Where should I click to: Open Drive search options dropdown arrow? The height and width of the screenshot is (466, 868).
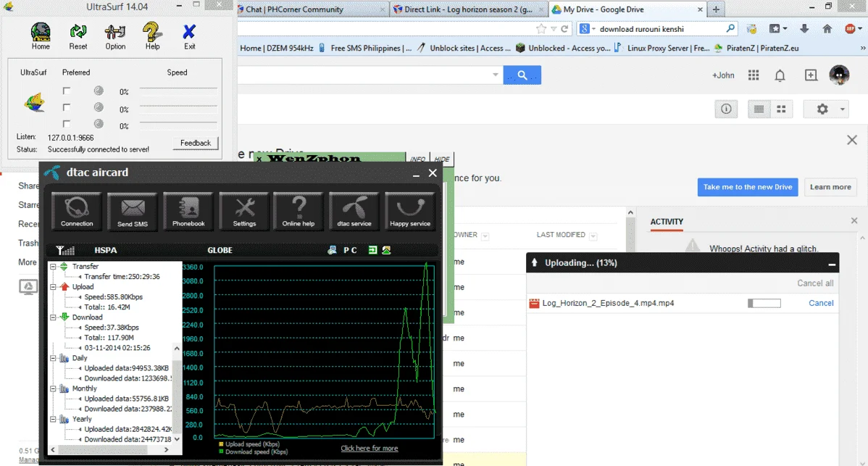pyautogui.click(x=496, y=75)
